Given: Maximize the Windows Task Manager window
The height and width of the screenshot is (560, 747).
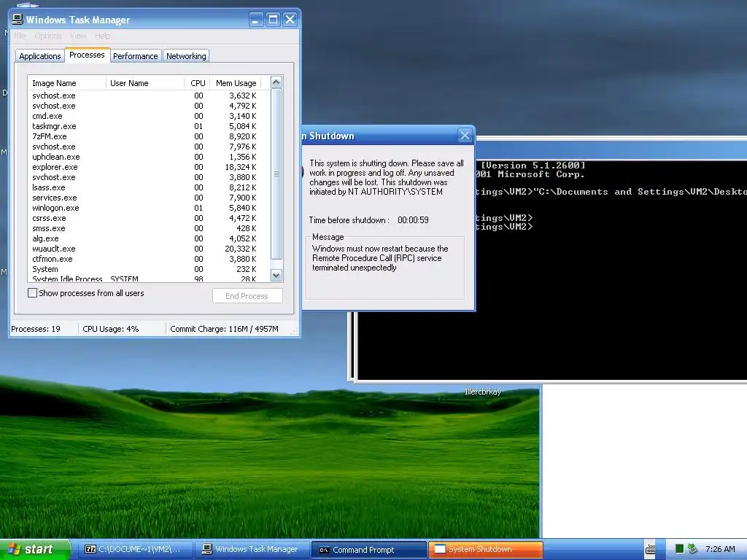Looking at the screenshot, I should pyautogui.click(x=273, y=20).
